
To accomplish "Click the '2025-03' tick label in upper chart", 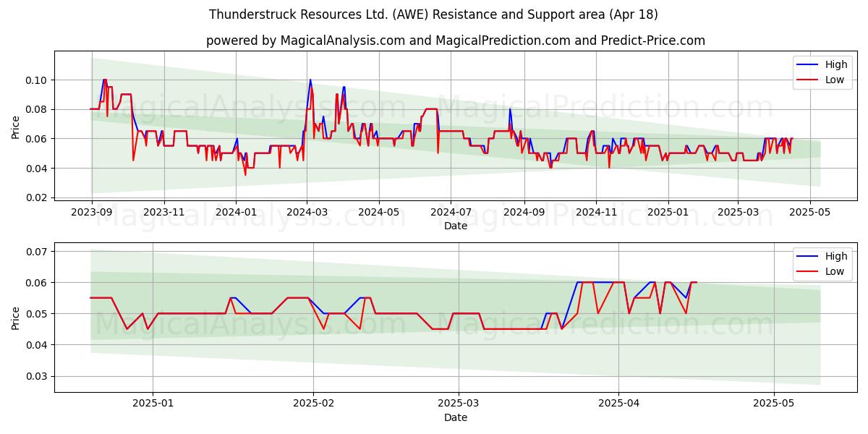I will click(738, 213).
